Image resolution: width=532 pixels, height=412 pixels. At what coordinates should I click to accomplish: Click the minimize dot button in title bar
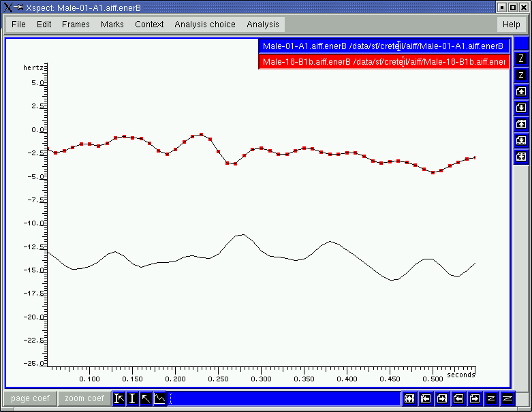pyautogui.click(x=502, y=7)
